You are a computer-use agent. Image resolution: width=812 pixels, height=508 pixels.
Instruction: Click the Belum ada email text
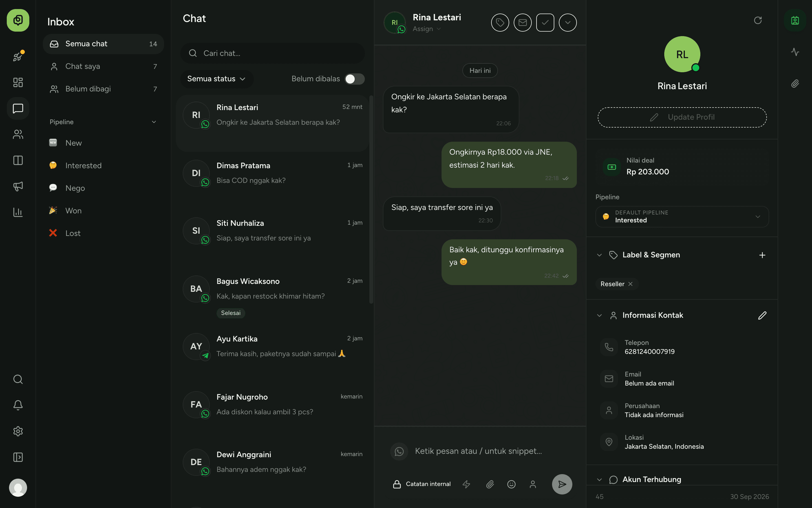click(x=649, y=383)
